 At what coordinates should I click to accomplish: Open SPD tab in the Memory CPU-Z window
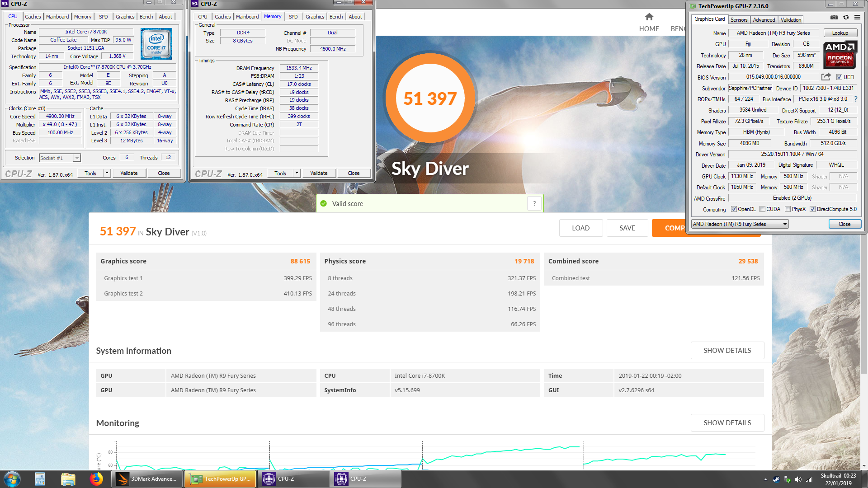pyautogui.click(x=293, y=17)
